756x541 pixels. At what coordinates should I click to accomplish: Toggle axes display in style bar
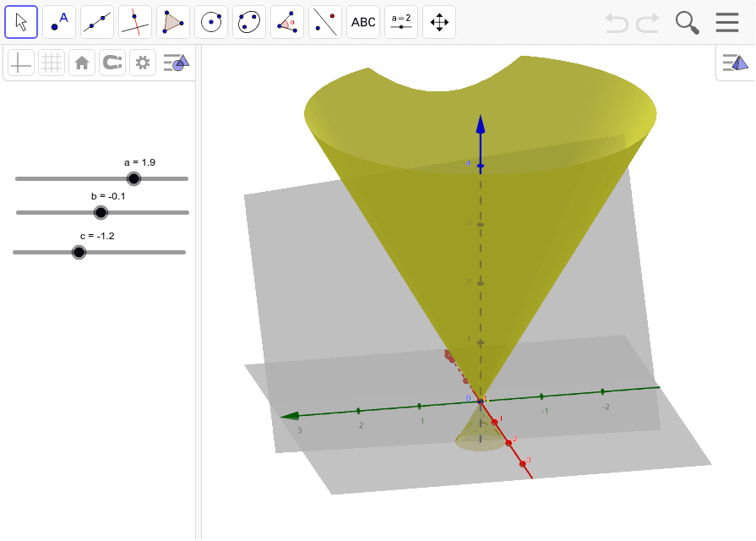click(x=21, y=63)
